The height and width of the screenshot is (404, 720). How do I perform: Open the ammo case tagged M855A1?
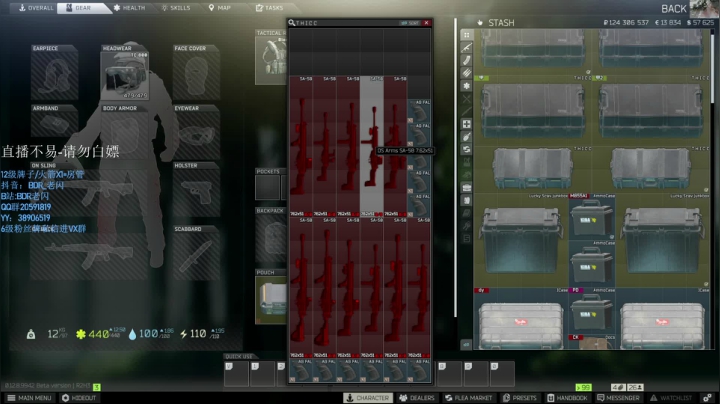591,219
